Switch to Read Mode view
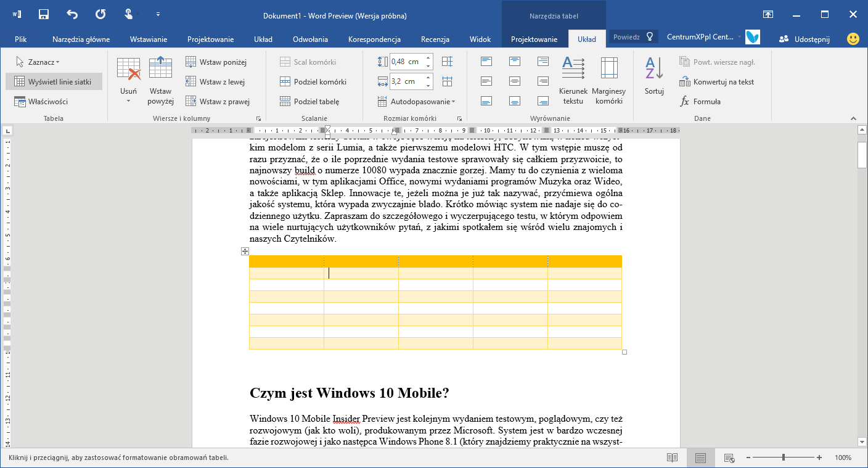868x468 pixels. tap(673, 458)
